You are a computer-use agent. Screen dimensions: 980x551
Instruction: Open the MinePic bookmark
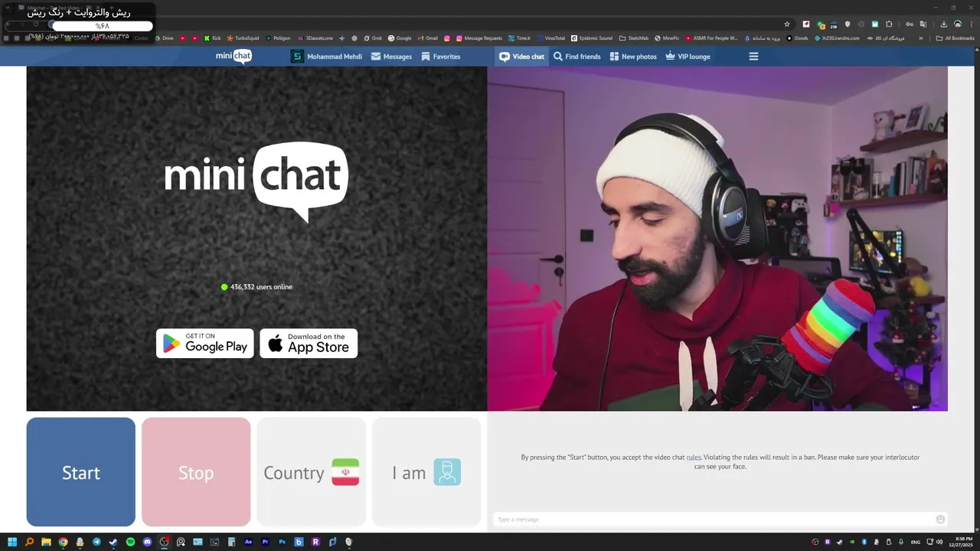coord(667,38)
